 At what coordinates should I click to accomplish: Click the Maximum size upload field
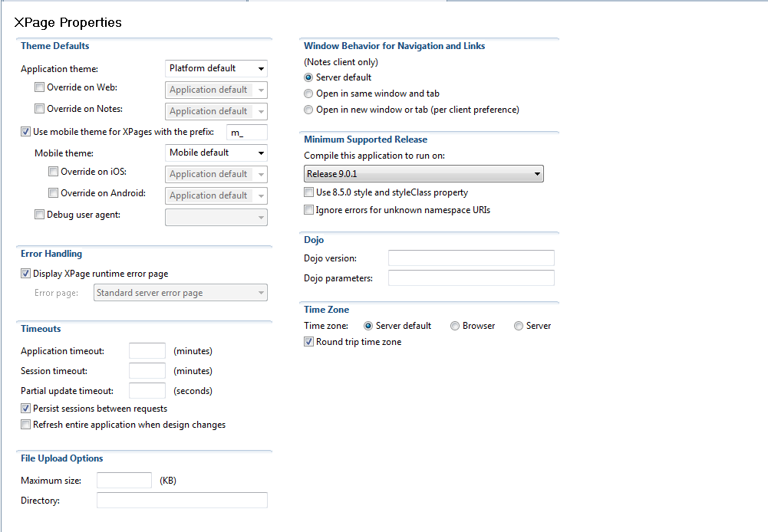124,481
